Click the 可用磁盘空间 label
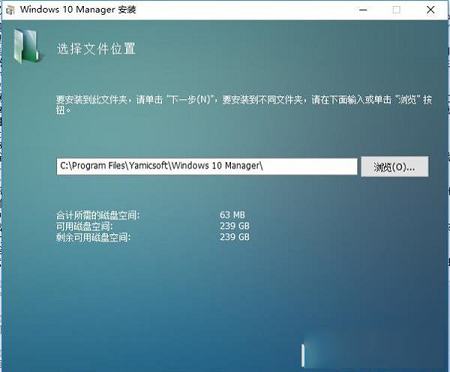 [84, 227]
